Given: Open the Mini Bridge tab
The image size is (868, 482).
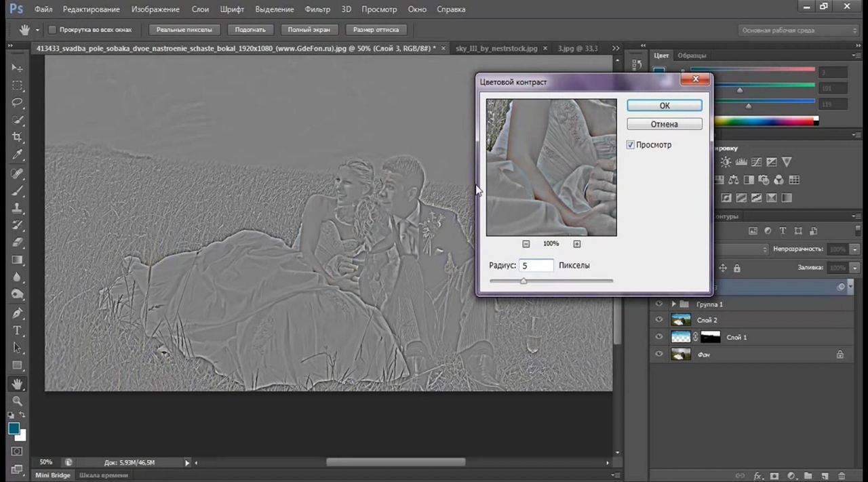Looking at the screenshot, I should tap(52, 475).
